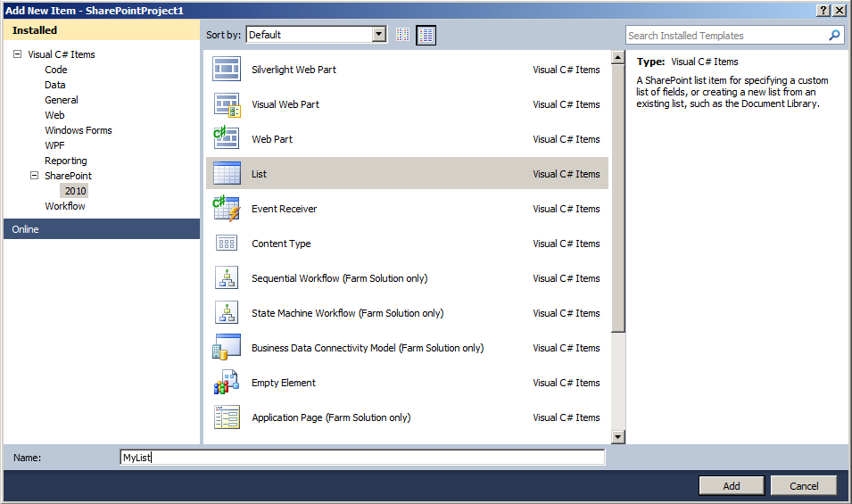
Task: Focus the Search Installed Templates box
Action: pos(726,36)
